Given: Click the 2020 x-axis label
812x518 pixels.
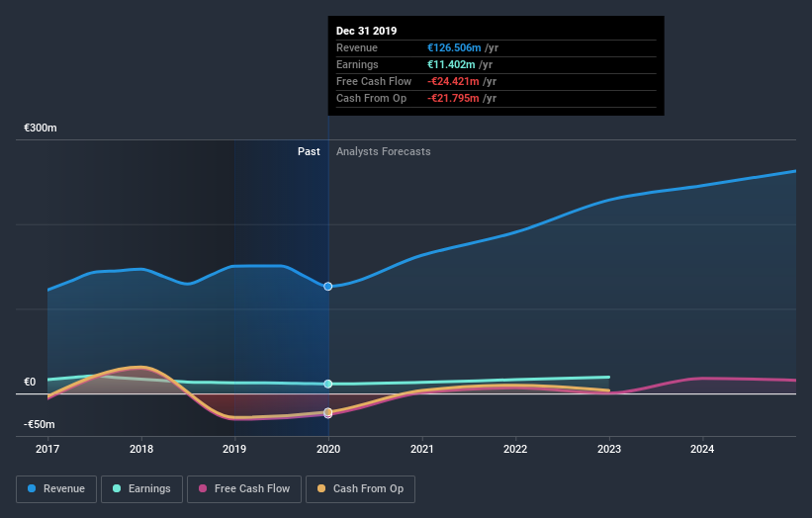Looking at the screenshot, I should [x=328, y=449].
